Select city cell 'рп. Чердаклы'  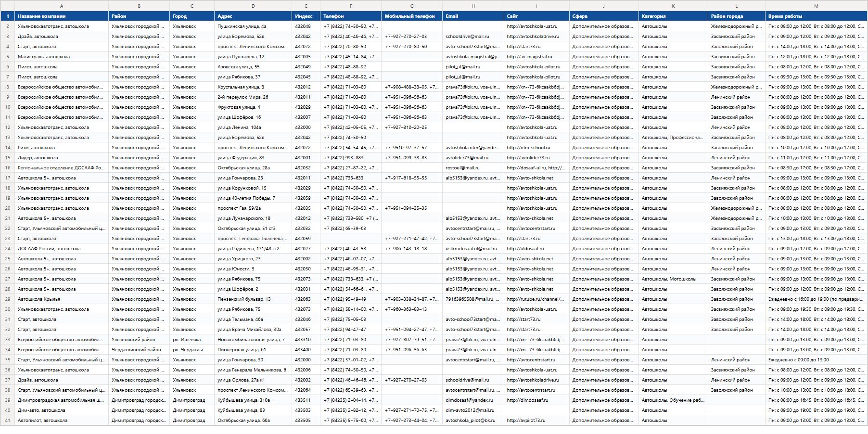pyautogui.click(x=192, y=350)
